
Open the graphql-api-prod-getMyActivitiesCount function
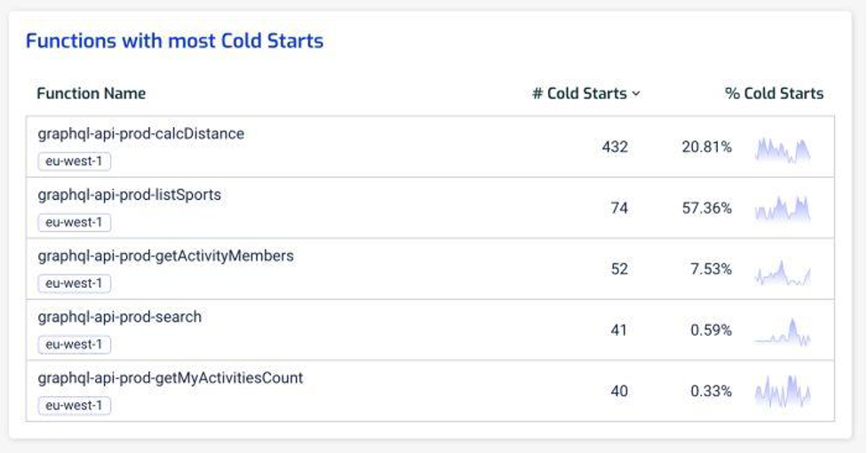click(170, 377)
